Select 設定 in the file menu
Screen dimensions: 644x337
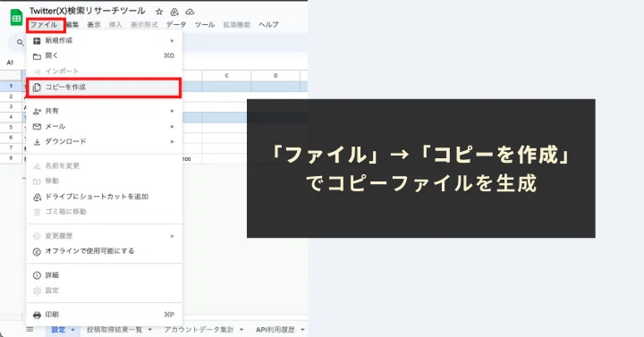click(x=104, y=291)
